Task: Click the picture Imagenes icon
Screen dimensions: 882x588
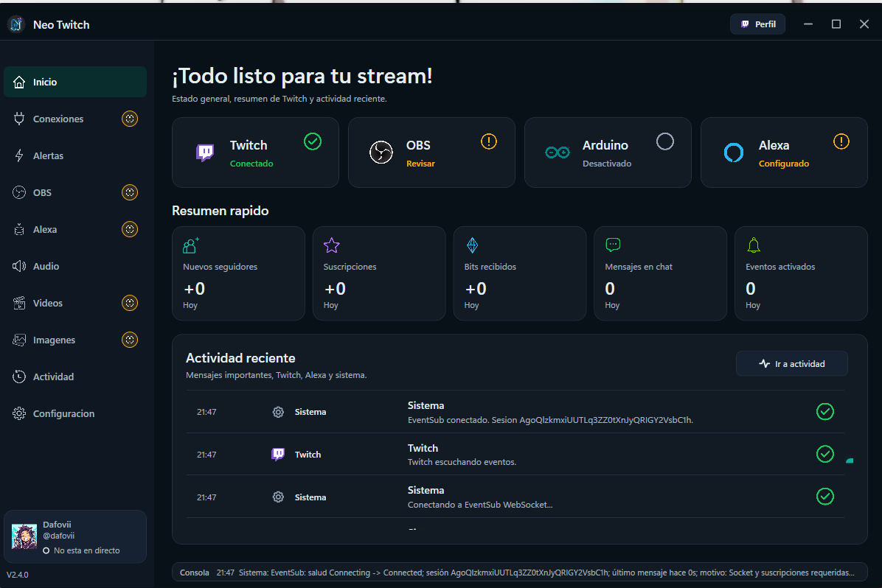Action: pos(19,340)
